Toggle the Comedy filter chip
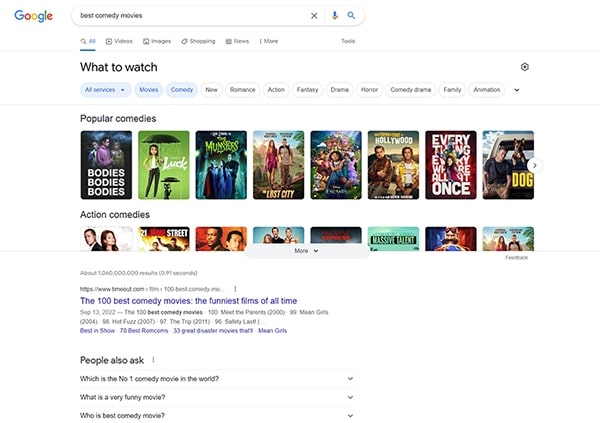This screenshot has height=423, width=600. click(x=182, y=90)
